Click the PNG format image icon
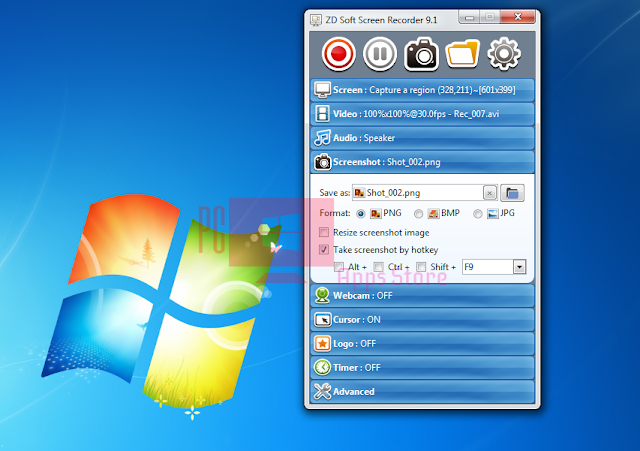This screenshot has height=451, width=640. 376,213
